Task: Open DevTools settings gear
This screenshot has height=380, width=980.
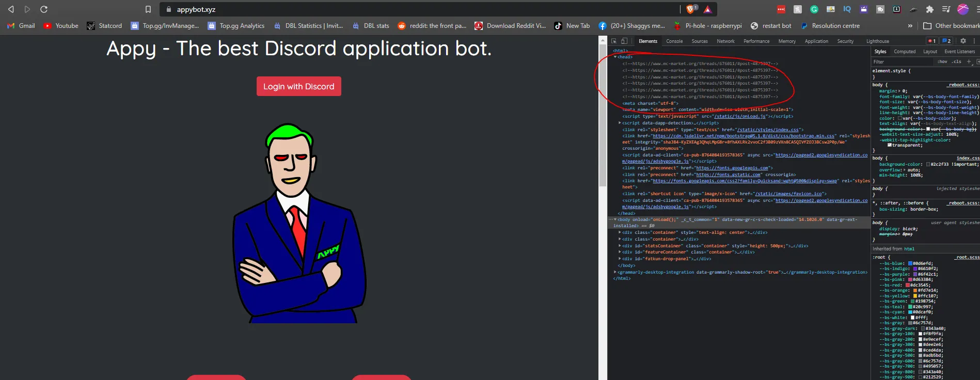Action: (x=963, y=41)
